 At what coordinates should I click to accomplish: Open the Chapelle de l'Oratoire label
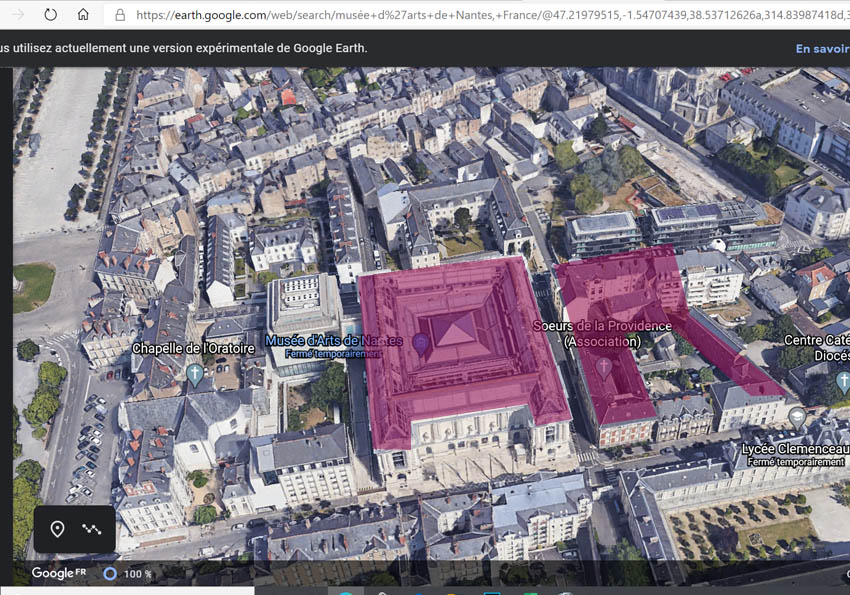(x=194, y=348)
